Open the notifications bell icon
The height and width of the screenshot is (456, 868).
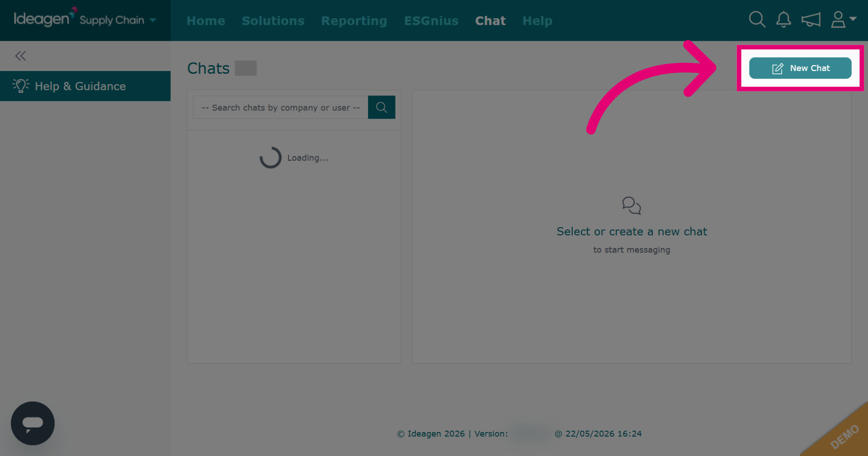[783, 19]
